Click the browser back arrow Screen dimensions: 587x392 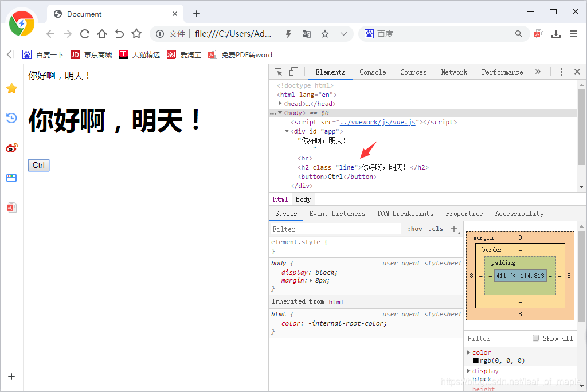tap(50, 34)
